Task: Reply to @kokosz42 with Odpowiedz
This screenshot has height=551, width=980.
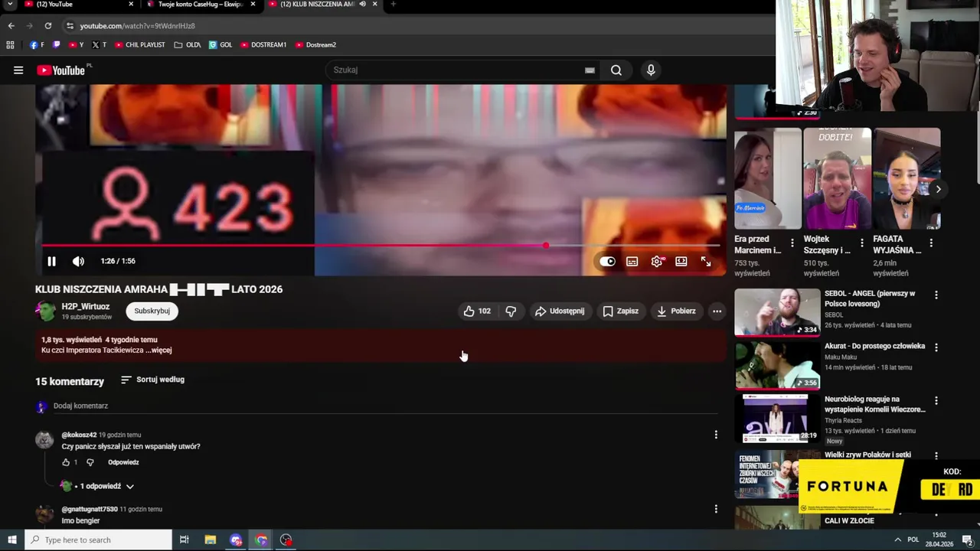Action: point(123,462)
